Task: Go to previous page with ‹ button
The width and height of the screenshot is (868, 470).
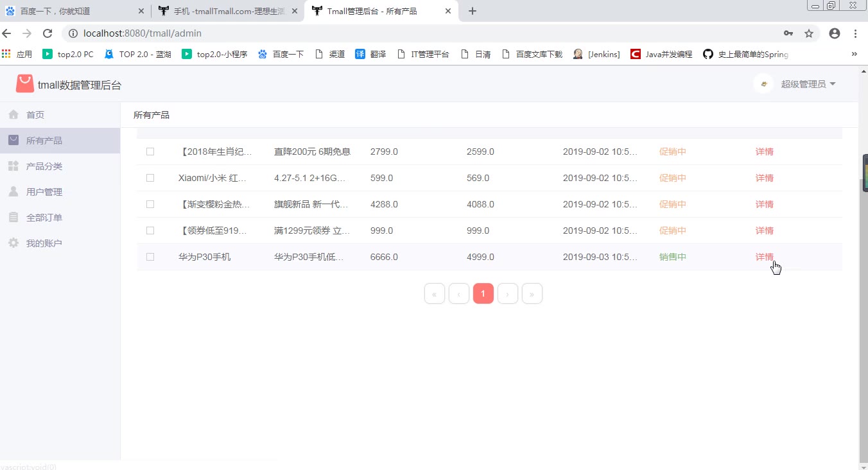Action: click(459, 293)
